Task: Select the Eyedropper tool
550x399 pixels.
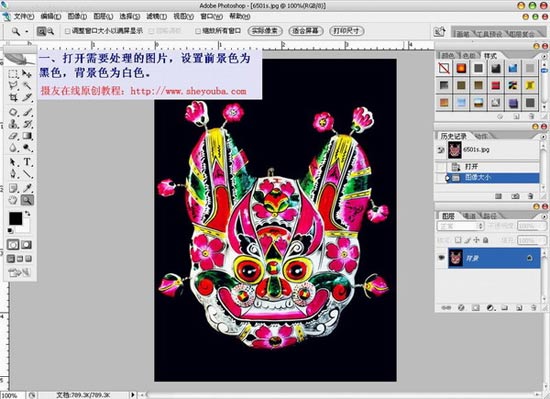Action: [x=27, y=188]
